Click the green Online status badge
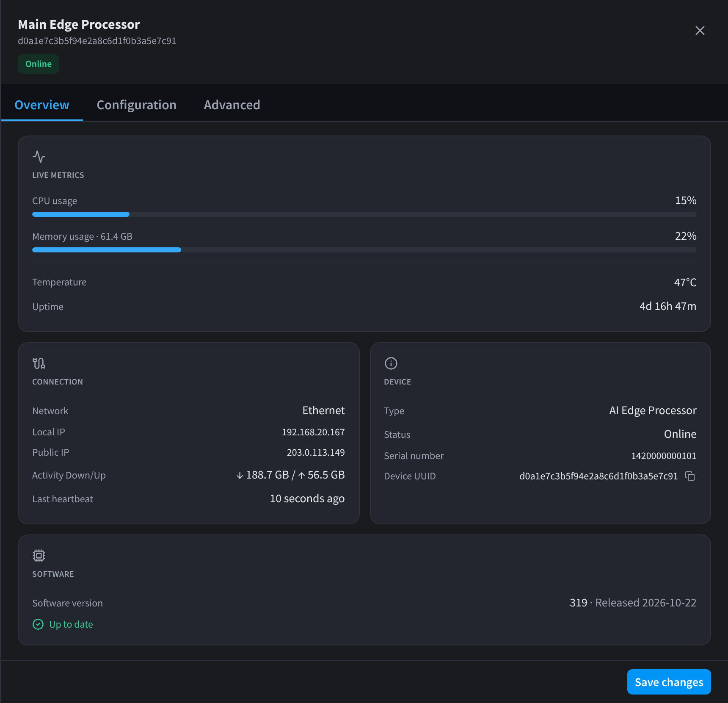The height and width of the screenshot is (703, 728). click(39, 64)
